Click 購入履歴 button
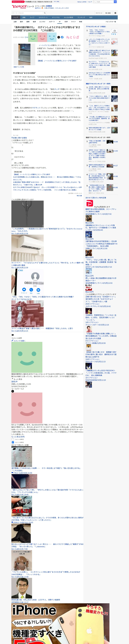The width and height of the screenshot is (129, 644). coord(108,13)
